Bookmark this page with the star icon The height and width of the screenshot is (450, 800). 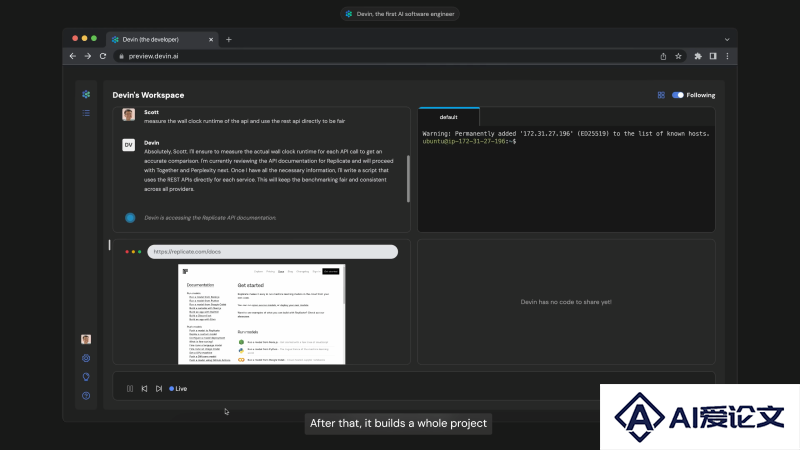[x=678, y=56]
